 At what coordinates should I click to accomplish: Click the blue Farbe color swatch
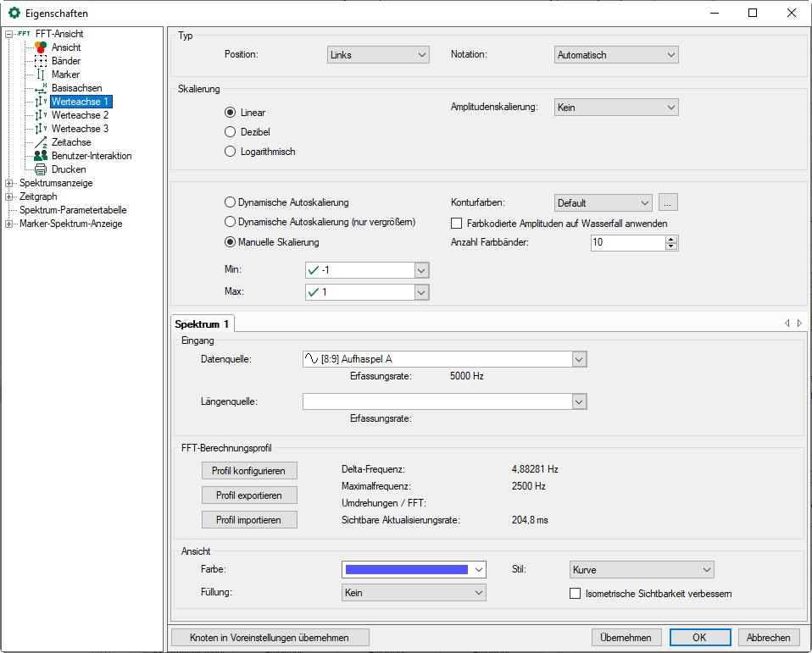point(407,569)
